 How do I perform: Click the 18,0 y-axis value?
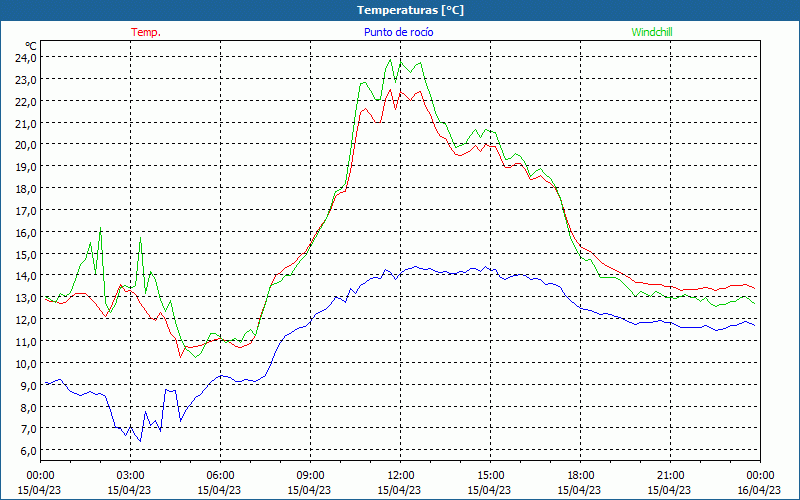click(x=26, y=189)
